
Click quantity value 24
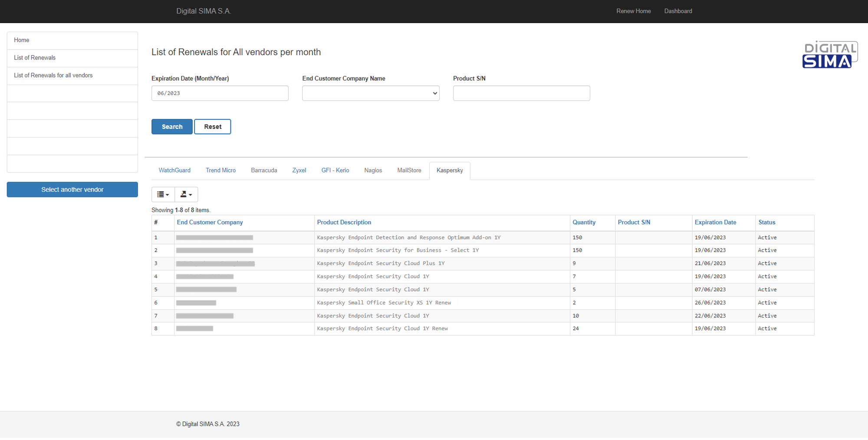[575, 328]
